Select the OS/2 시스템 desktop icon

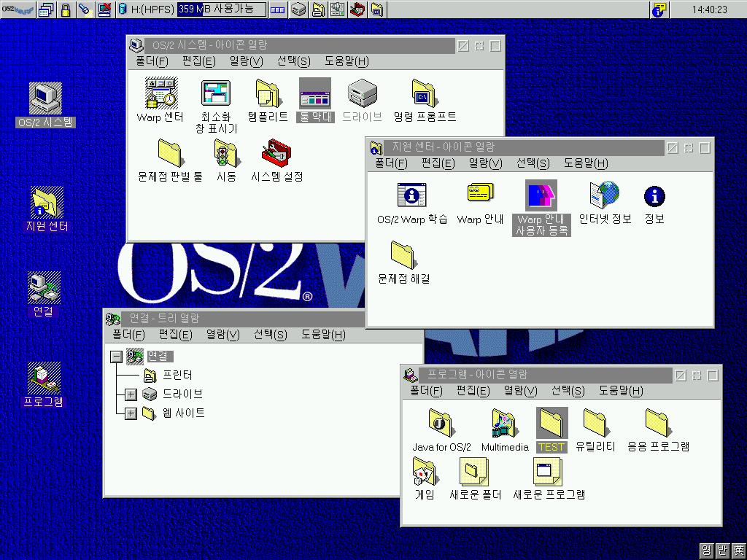(45, 105)
